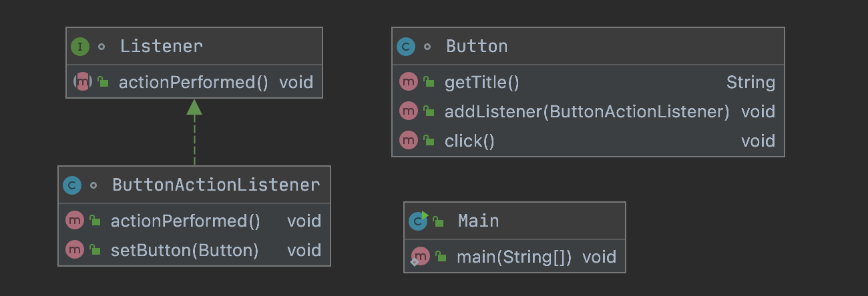Click the class icon beside Button header
The image size is (868, 296).
tap(406, 47)
